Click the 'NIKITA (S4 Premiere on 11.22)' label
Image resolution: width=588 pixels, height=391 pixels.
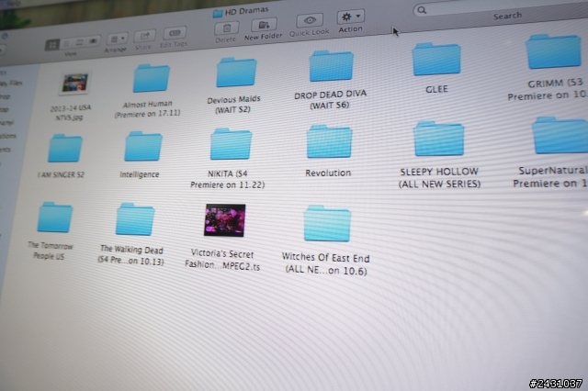pyautogui.click(x=227, y=179)
